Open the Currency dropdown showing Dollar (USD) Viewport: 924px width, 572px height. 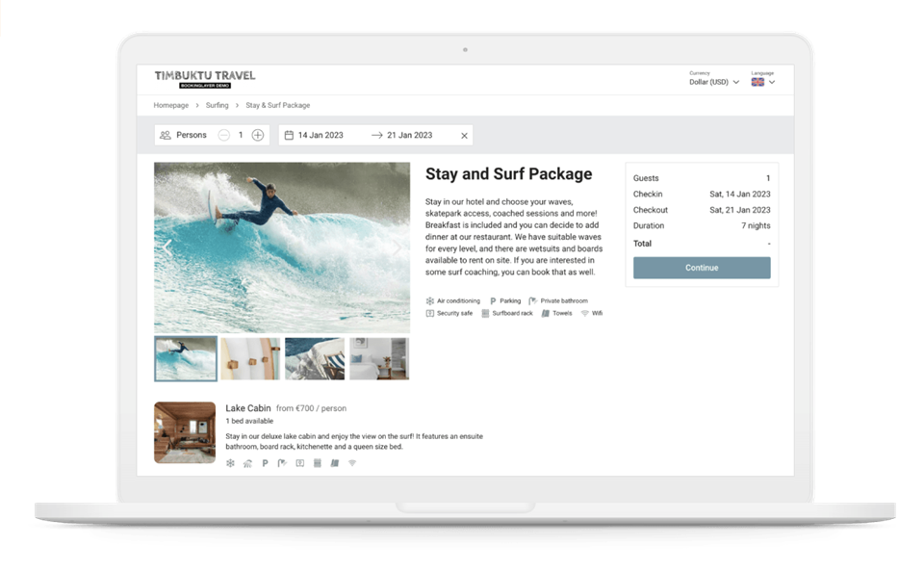point(713,82)
